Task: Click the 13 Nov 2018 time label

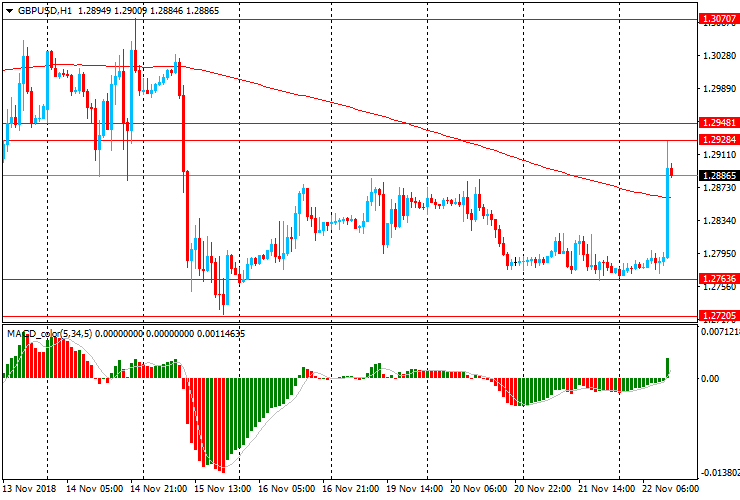Action: pyautogui.click(x=29, y=489)
